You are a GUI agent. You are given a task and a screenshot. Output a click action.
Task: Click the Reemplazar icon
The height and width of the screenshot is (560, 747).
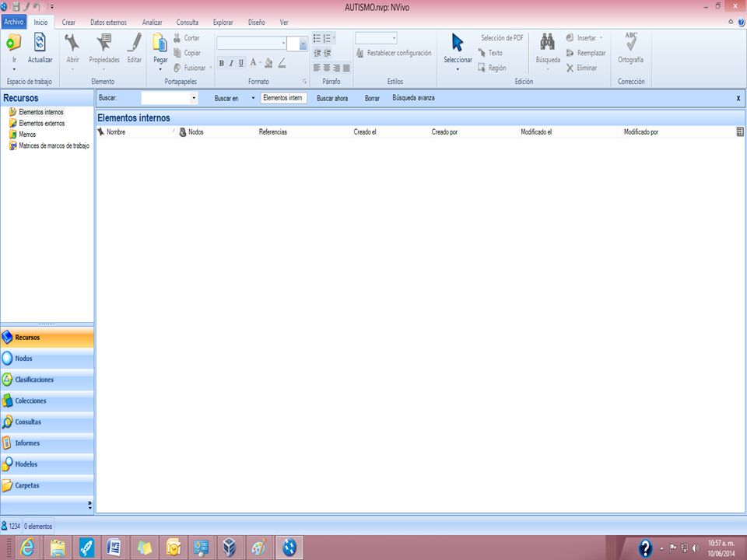tap(570, 53)
